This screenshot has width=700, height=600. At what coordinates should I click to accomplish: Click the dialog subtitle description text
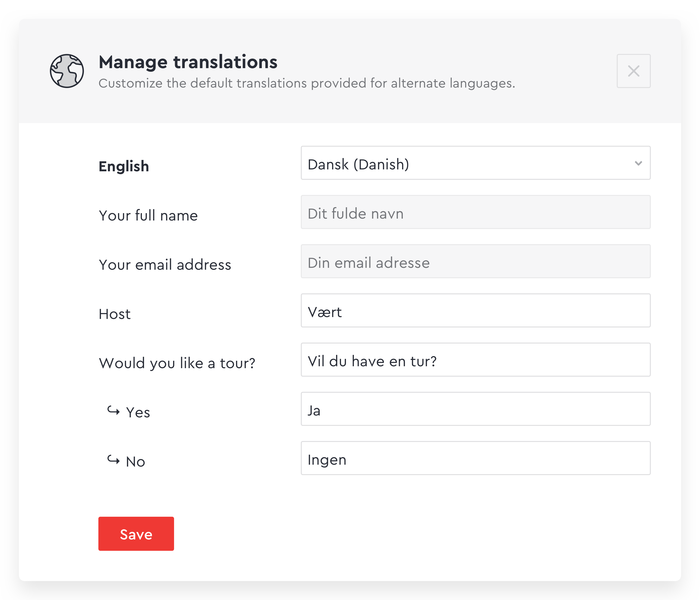306,84
